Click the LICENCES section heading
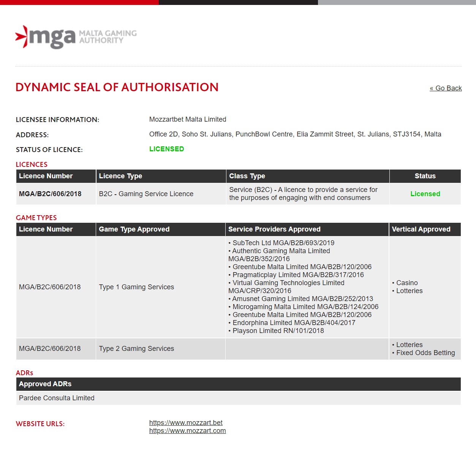The width and height of the screenshot is (476, 452). (32, 165)
